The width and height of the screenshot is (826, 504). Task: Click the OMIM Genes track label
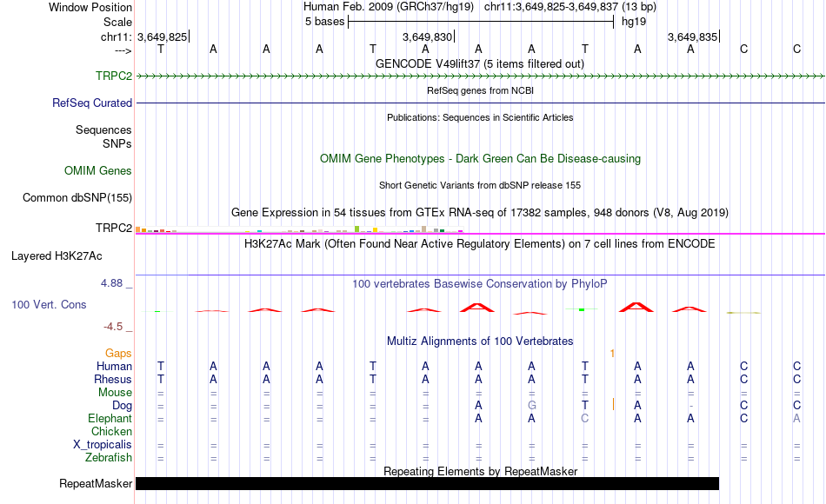(x=98, y=170)
